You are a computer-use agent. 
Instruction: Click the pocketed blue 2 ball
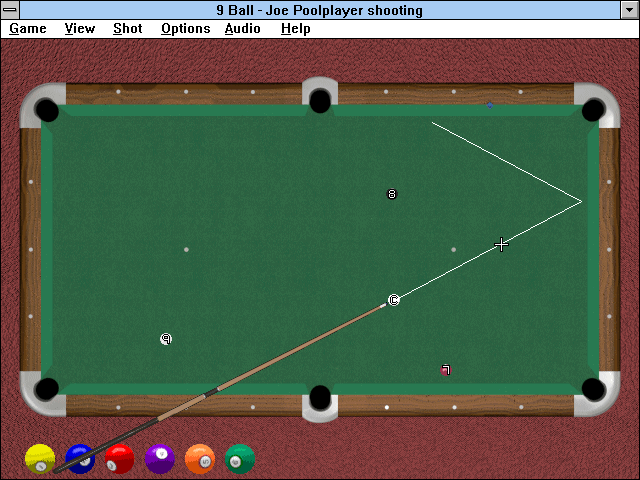tap(80, 459)
